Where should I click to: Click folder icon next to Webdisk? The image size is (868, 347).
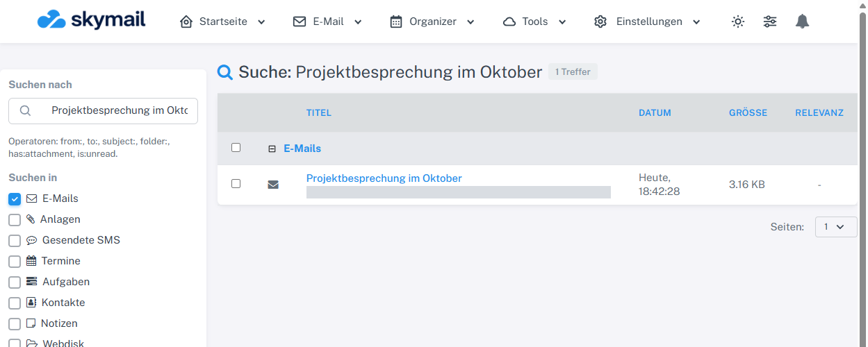point(31,343)
